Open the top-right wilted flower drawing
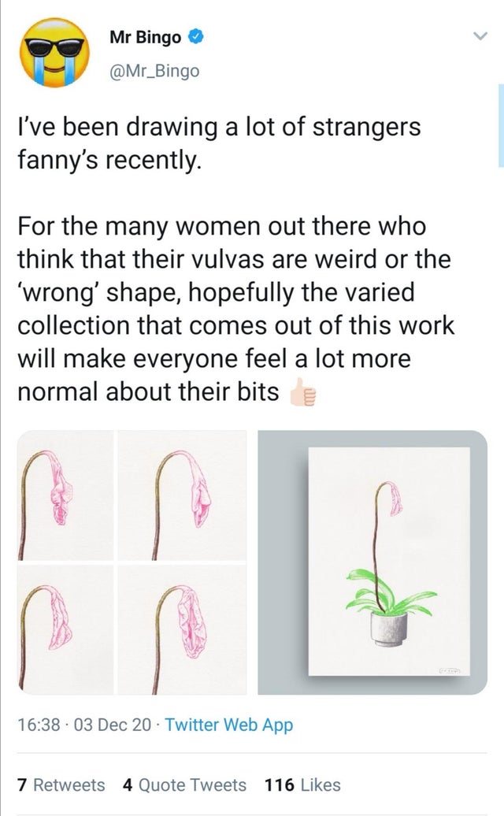This screenshot has height=816, width=504. pos(182,495)
